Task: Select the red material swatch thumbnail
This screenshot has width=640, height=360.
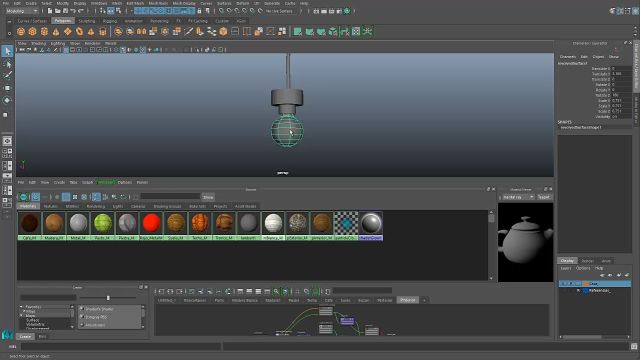Action: pyautogui.click(x=151, y=223)
